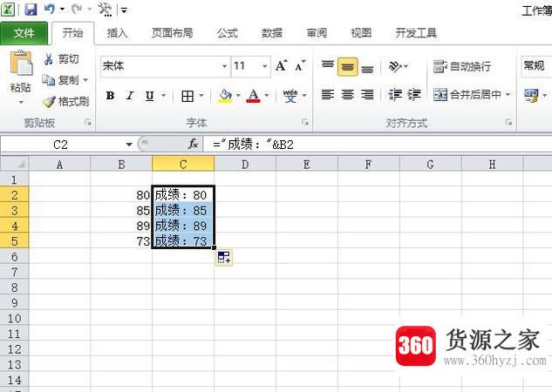This screenshot has height=392, width=552.
Task: Select row 7 header
Action: 15,272
